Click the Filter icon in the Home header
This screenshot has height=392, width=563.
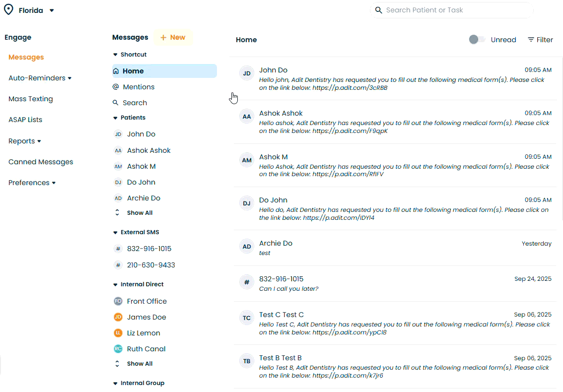point(531,40)
